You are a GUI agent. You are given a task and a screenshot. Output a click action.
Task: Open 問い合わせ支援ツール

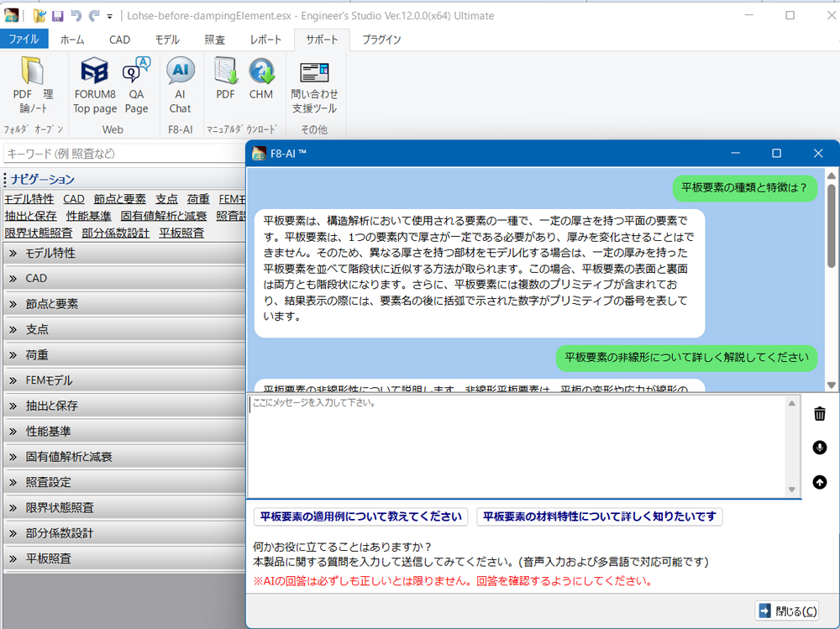[314, 85]
